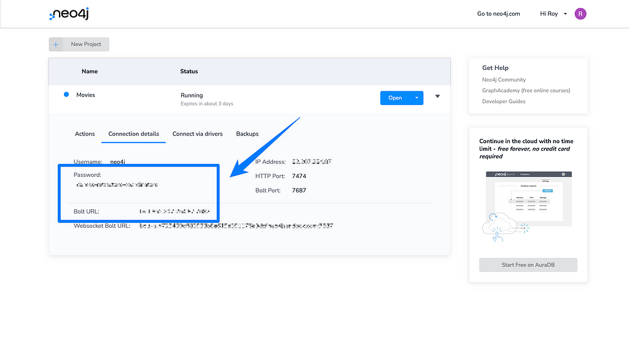The image size is (629, 364).
Task: Go to the Backups tab
Action: (x=247, y=134)
